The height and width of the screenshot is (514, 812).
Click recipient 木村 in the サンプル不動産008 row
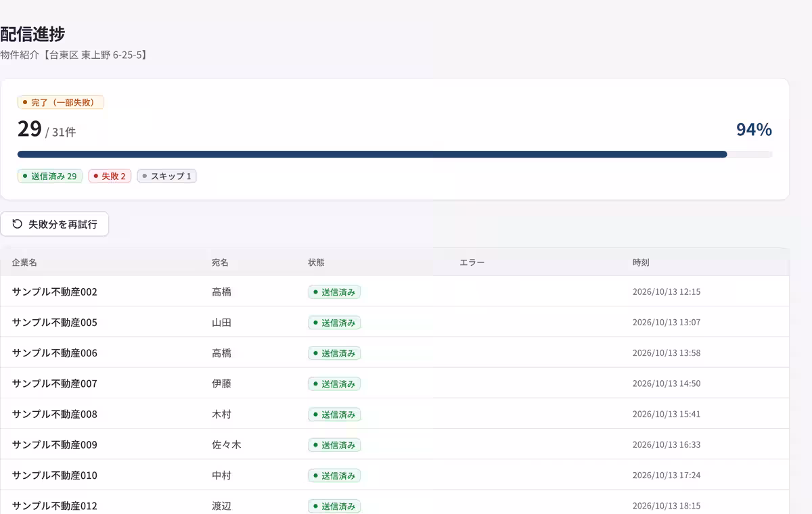[221, 414]
